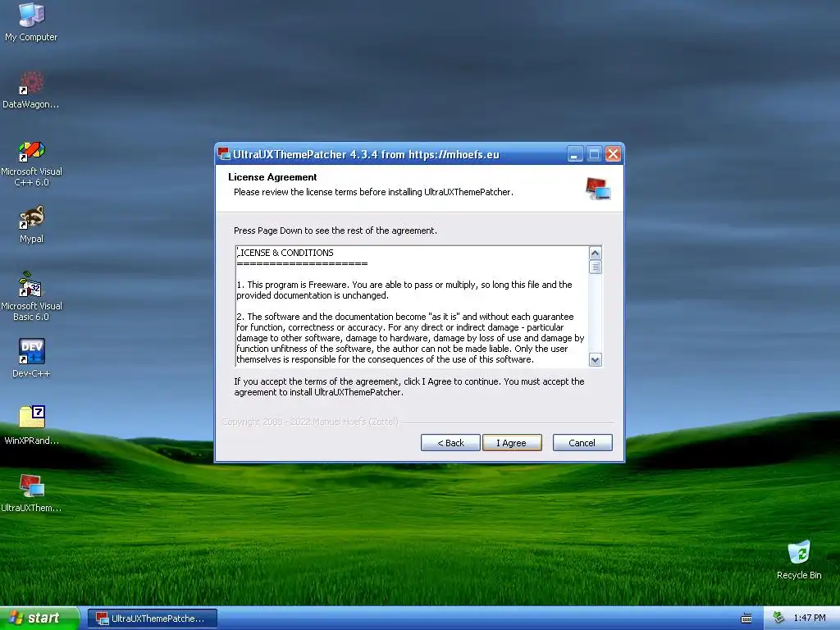
Task: Click the 'LICENSE & CONDITIONS' heading text
Action: pos(285,253)
